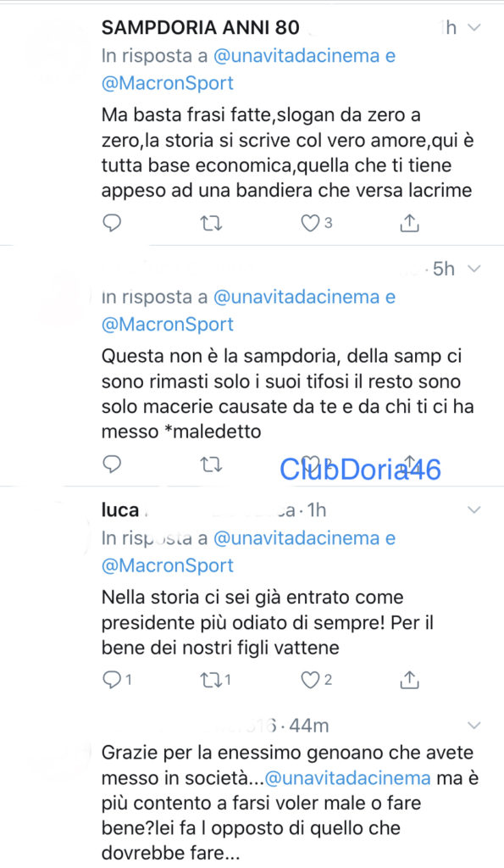
Task: Reply to the 'Questa non è la sampdoria' tweet
Action: click(x=113, y=464)
